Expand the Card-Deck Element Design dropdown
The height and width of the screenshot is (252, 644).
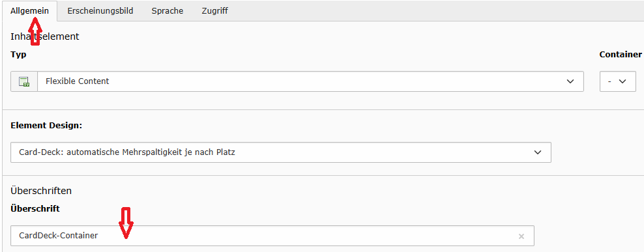280,152
